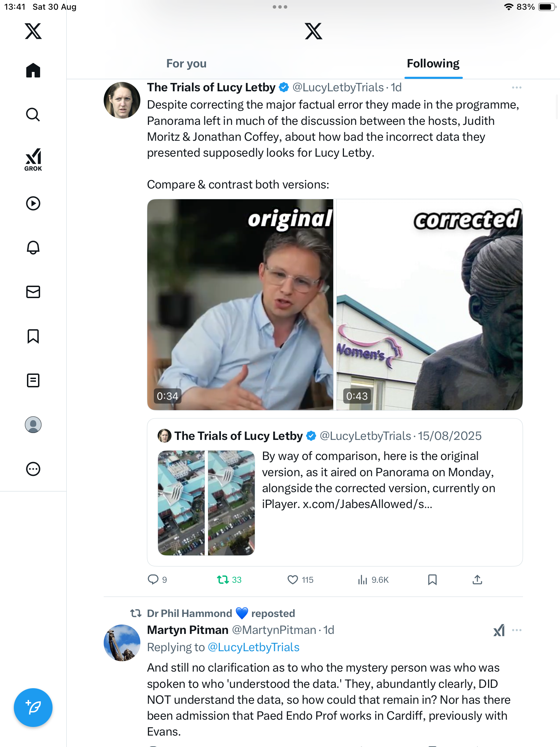Viewport: 560px width, 747px height.
Task: Go to Home feed icon
Action: point(33,70)
